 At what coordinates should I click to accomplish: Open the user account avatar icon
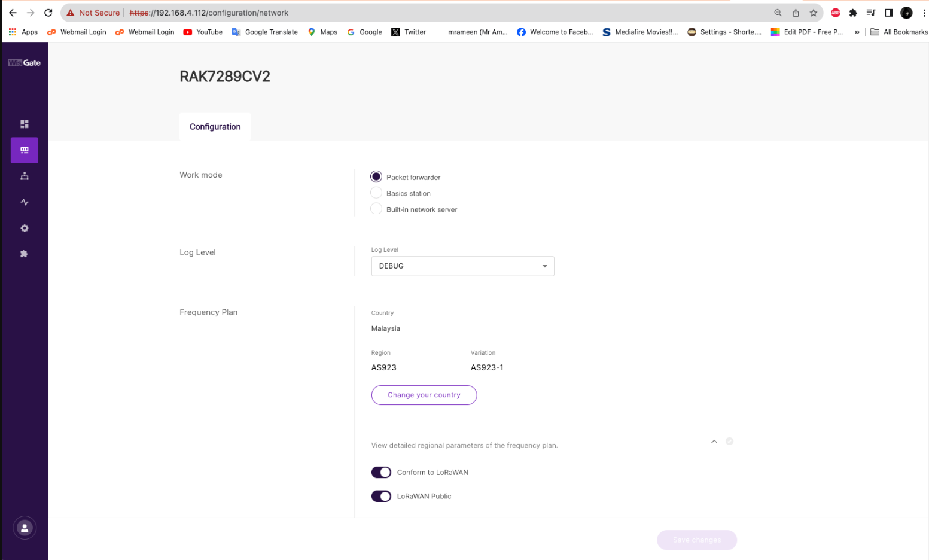pos(25,528)
